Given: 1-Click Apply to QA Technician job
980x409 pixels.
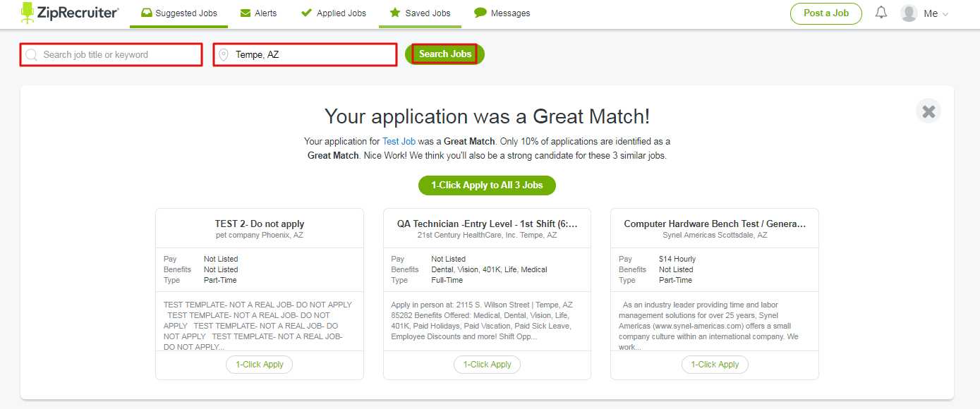Looking at the screenshot, I should tap(487, 365).
